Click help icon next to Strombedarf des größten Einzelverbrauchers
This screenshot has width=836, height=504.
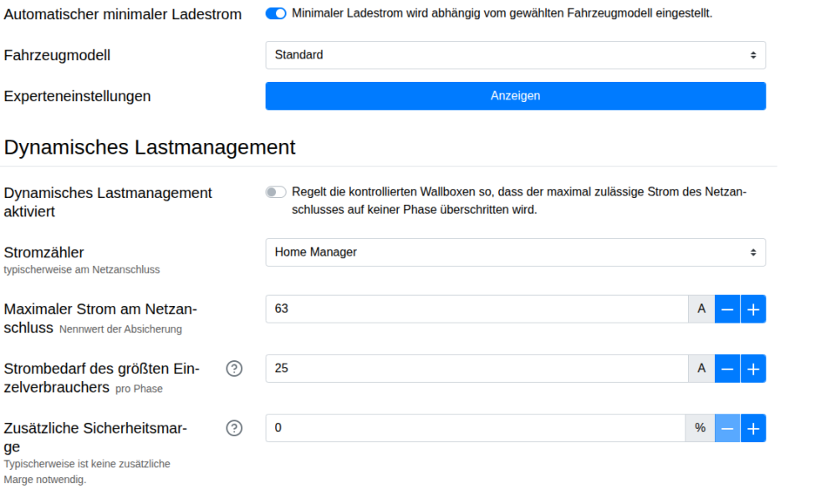coord(234,369)
